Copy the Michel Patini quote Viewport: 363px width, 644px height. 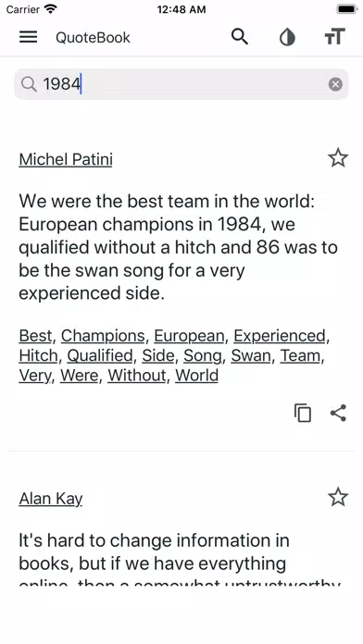pos(303,413)
